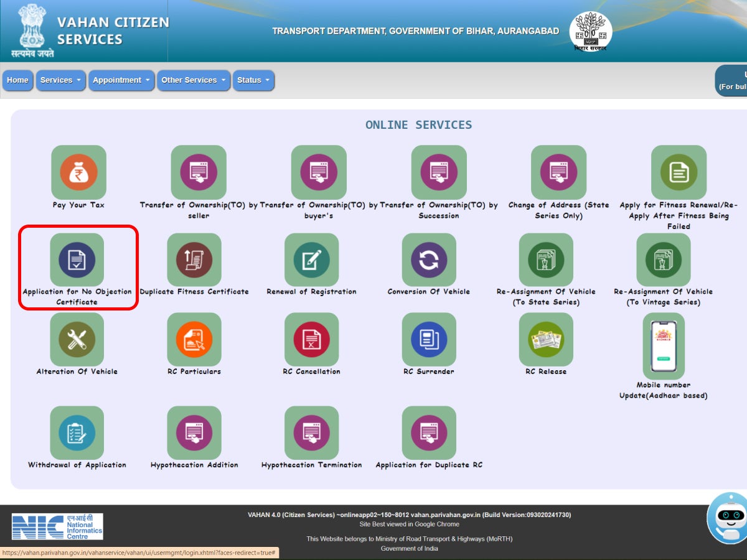
Task: Click the RC Release icon
Action: 546,340
